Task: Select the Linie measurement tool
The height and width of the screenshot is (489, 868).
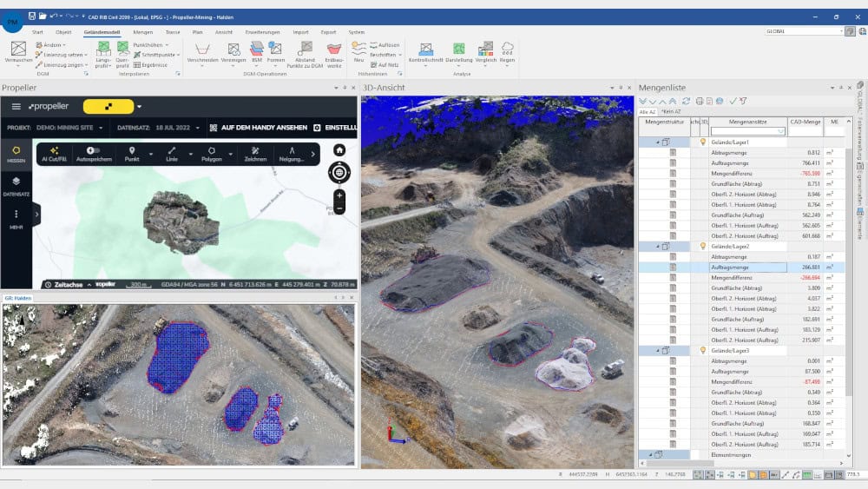Action: point(172,154)
